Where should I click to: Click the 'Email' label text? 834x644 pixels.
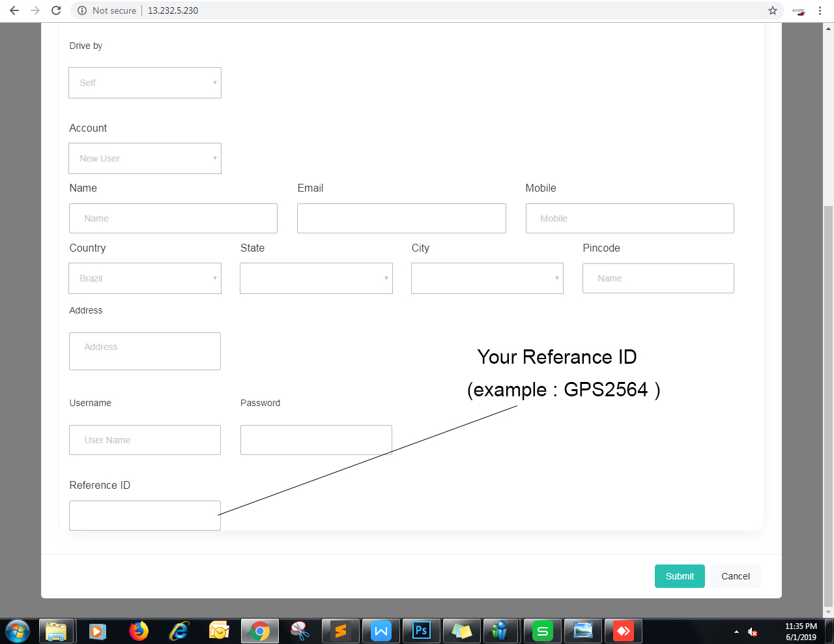(310, 188)
